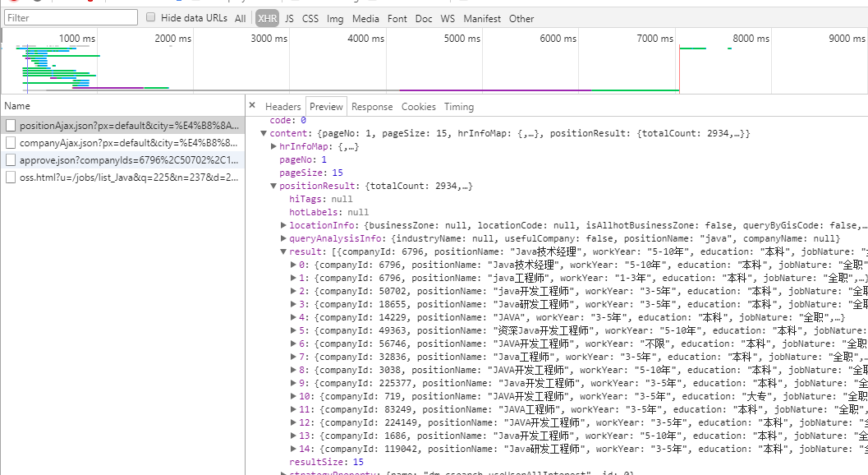Expand result item 8 companyId 3038
This screenshot has width=868, height=475.
(x=293, y=371)
